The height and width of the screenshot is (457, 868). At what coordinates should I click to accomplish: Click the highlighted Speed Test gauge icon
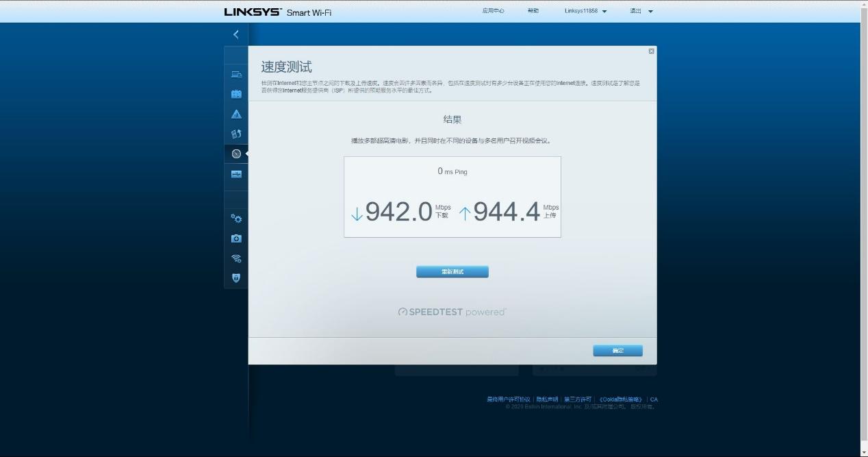tap(236, 153)
